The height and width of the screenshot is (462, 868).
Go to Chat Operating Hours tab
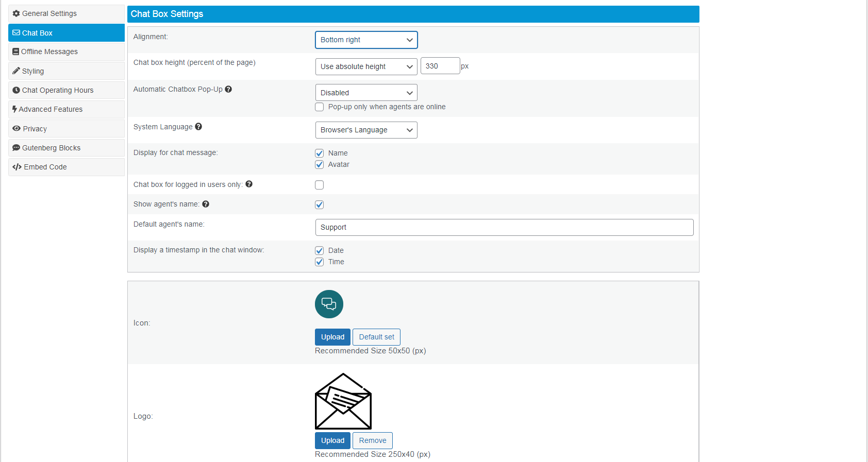(57, 90)
